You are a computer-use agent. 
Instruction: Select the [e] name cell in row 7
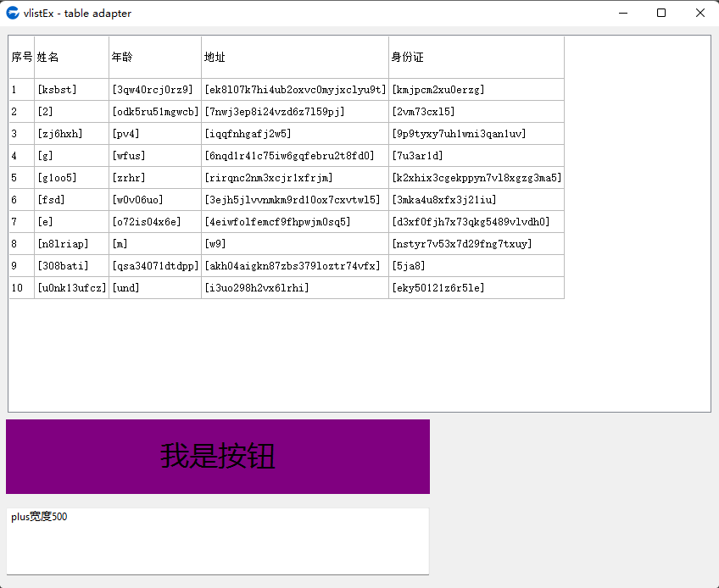tap(71, 221)
